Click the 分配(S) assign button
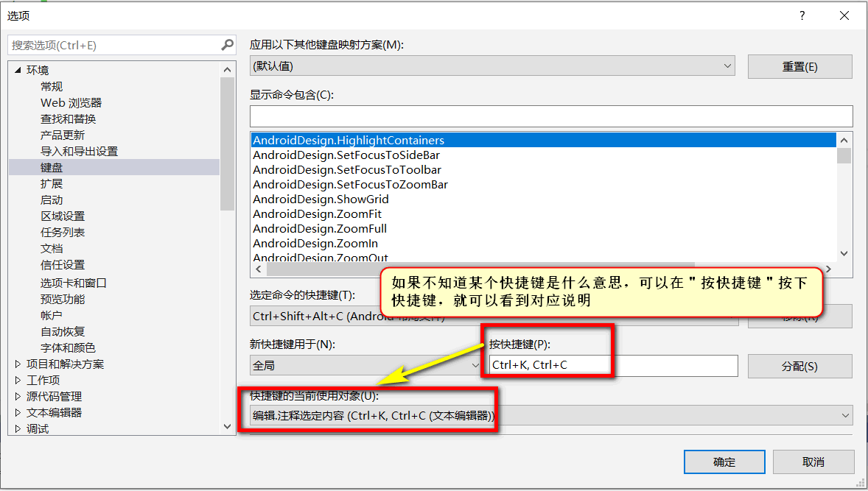 [800, 366]
